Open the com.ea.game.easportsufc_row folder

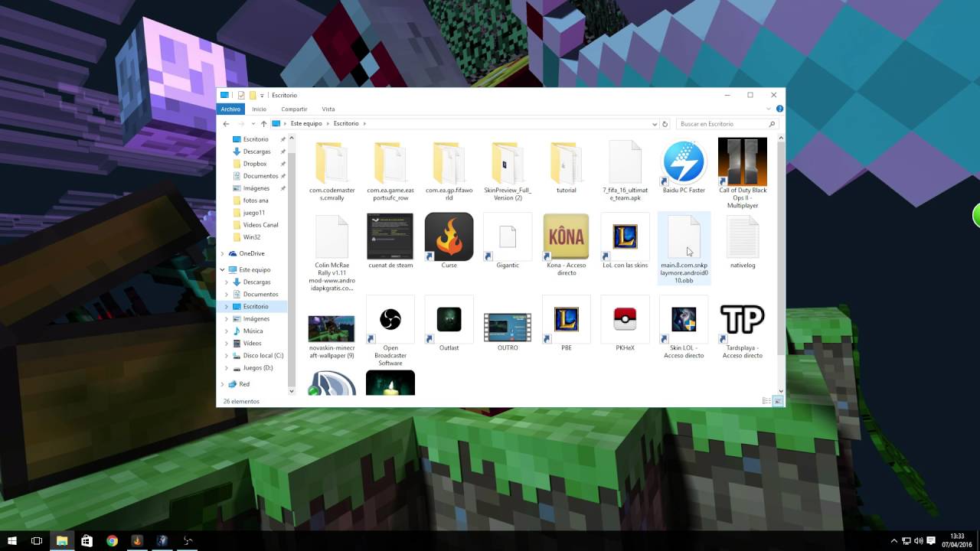(390, 170)
